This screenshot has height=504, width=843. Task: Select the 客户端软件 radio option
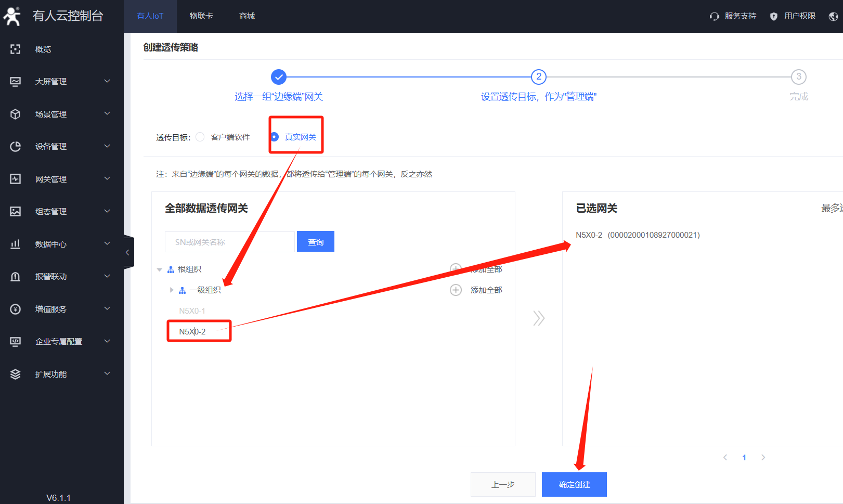[x=200, y=137]
